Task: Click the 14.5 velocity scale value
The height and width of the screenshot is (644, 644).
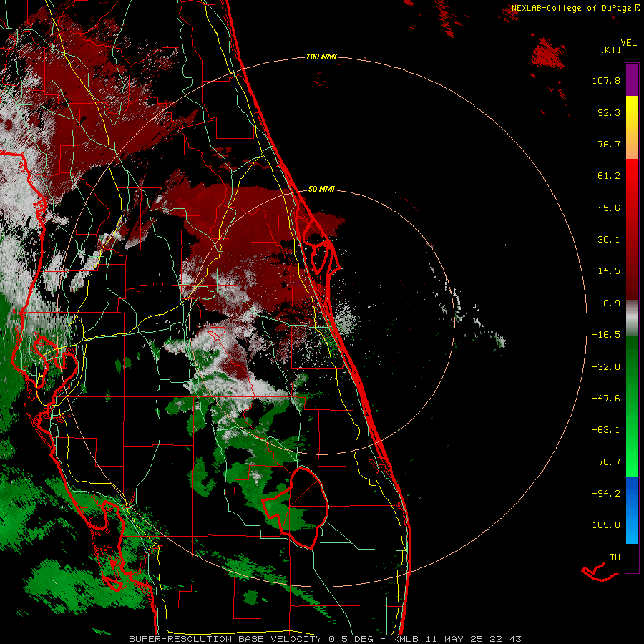Action: coord(609,271)
